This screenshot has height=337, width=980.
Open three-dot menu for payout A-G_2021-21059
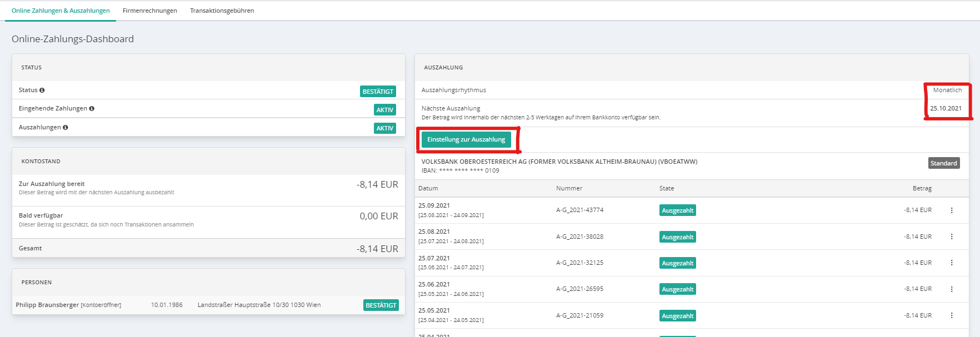pos(952,315)
